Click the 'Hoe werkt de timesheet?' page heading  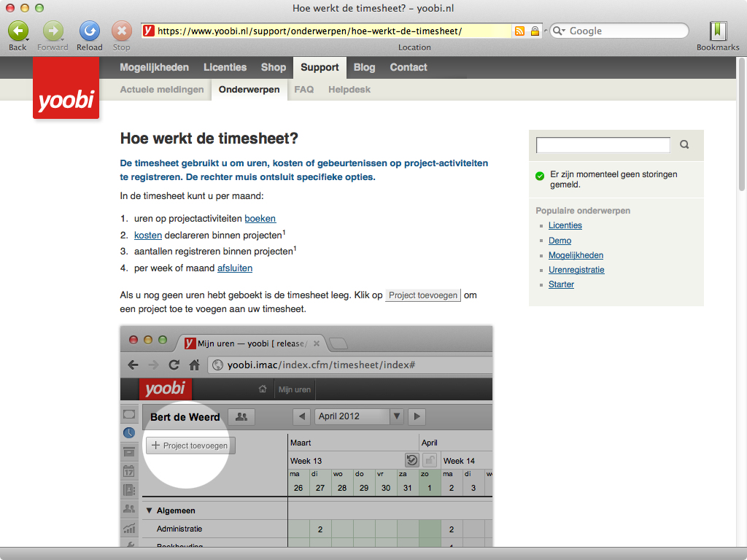click(x=209, y=139)
